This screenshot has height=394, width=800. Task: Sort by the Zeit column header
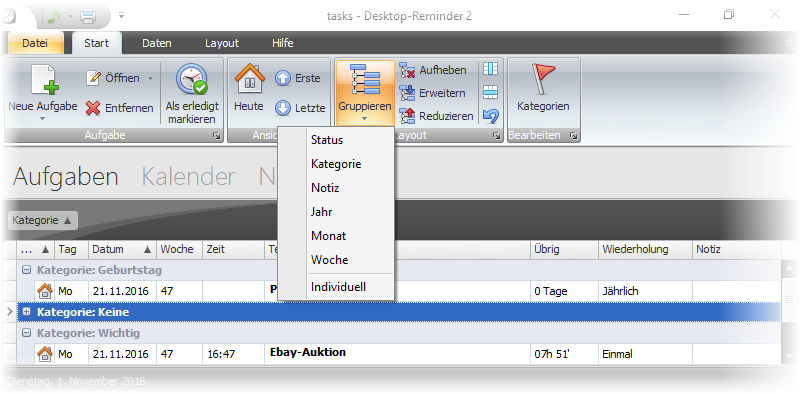click(233, 250)
